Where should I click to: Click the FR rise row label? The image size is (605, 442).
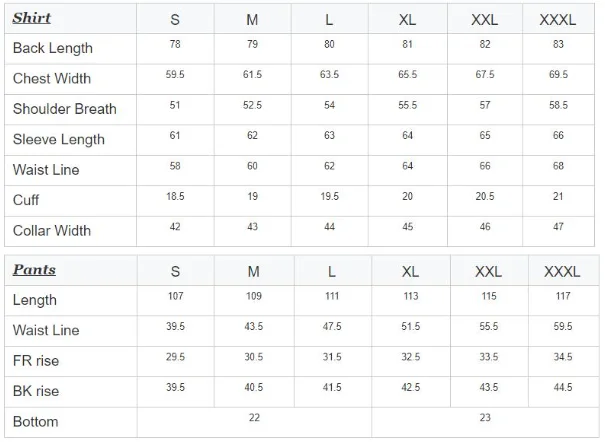click(x=36, y=361)
